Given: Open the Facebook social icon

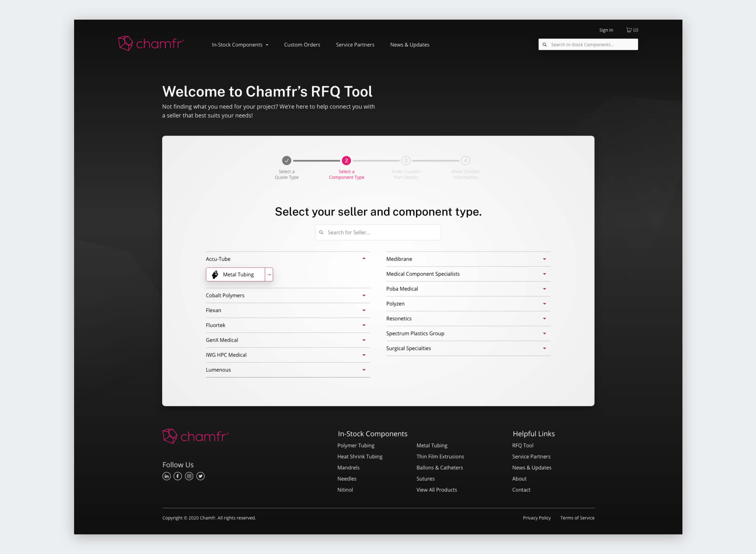Looking at the screenshot, I should click(x=178, y=476).
